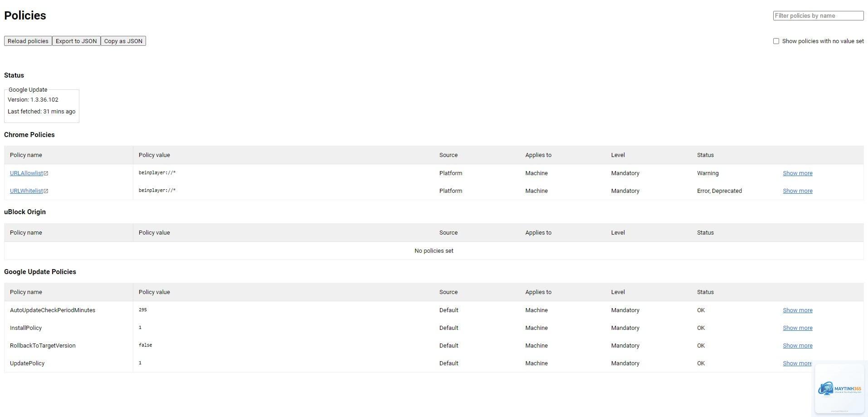
Task: Enable Show policies with no value set
Action: [776, 41]
